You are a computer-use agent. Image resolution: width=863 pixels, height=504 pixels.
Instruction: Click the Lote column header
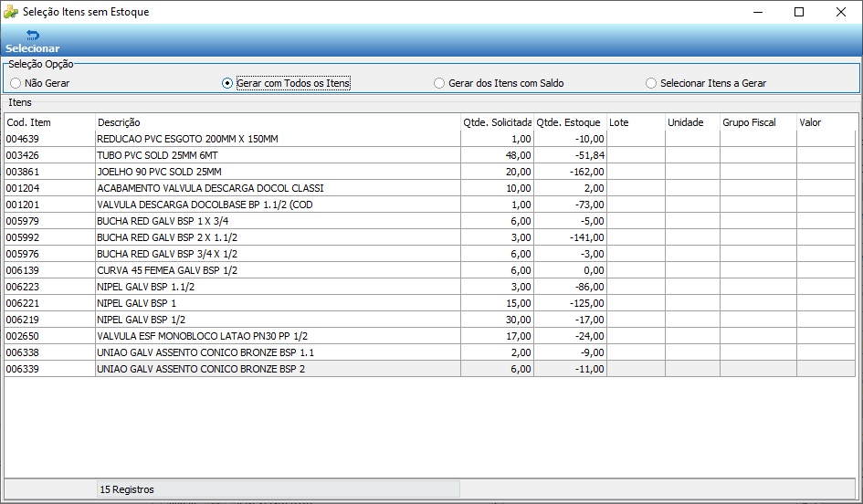click(636, 122)
